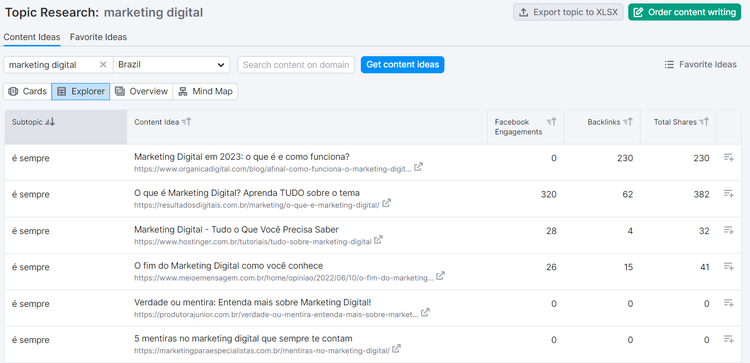Switch to Overview view
The image size is (750, 363).
(x=141, y=91)
